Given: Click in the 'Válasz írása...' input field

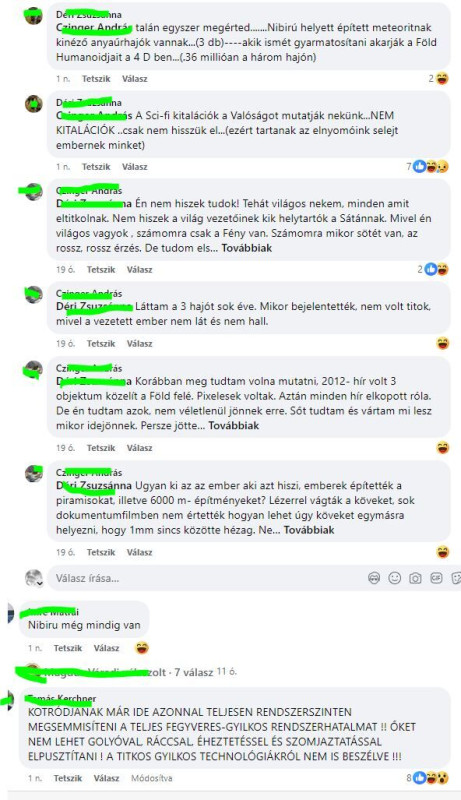Looking at the screenshot, I should click(x=204, y=578).
